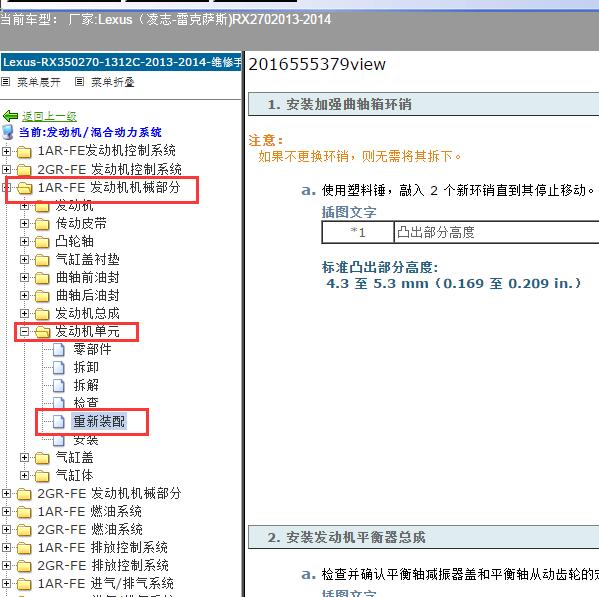Click the 当前:发动机/混合动力系统 label
599x597 pixels.
[90, 132]
